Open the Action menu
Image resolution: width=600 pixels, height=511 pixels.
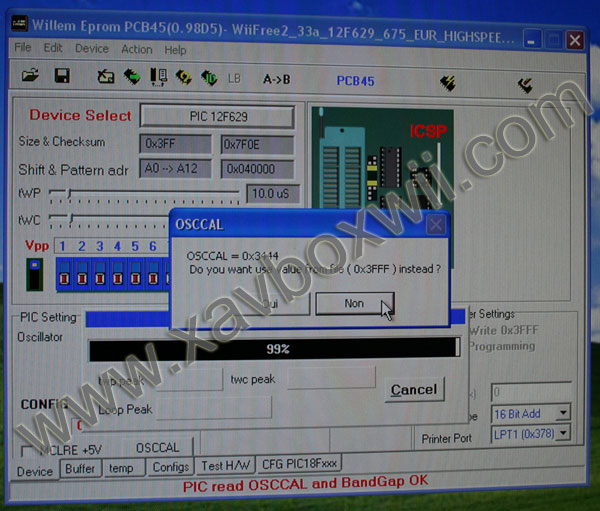(137, 49)
